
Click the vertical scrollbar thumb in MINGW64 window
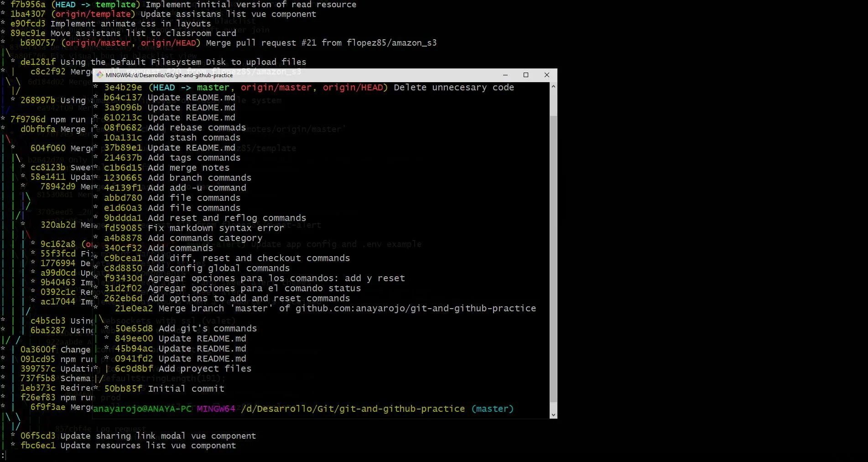tap(553, 259)
